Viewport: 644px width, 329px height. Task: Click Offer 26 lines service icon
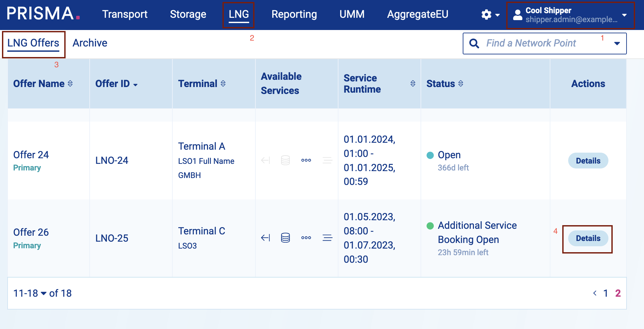tap(327, 238)
